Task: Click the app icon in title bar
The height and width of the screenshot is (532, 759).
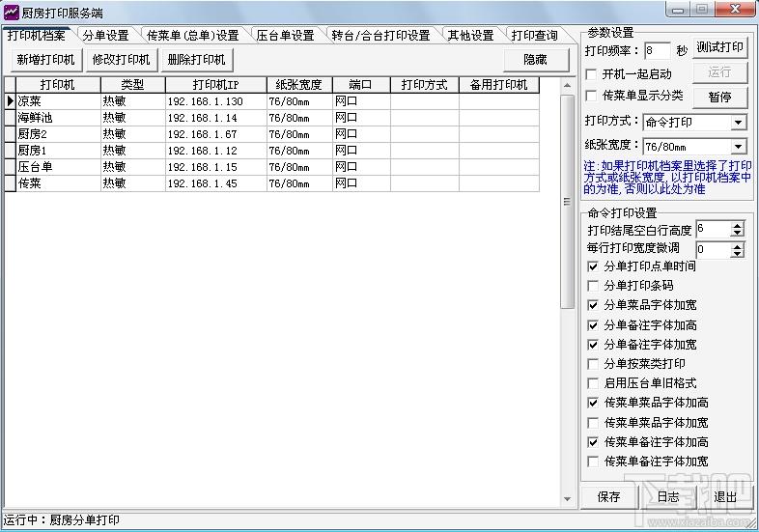Action: tap(11, 13)
